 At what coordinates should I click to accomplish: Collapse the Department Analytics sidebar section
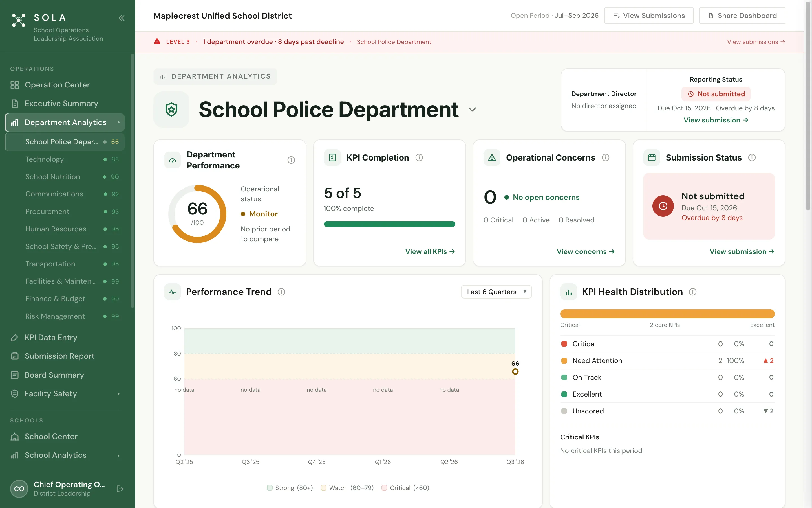click(118, 122)
